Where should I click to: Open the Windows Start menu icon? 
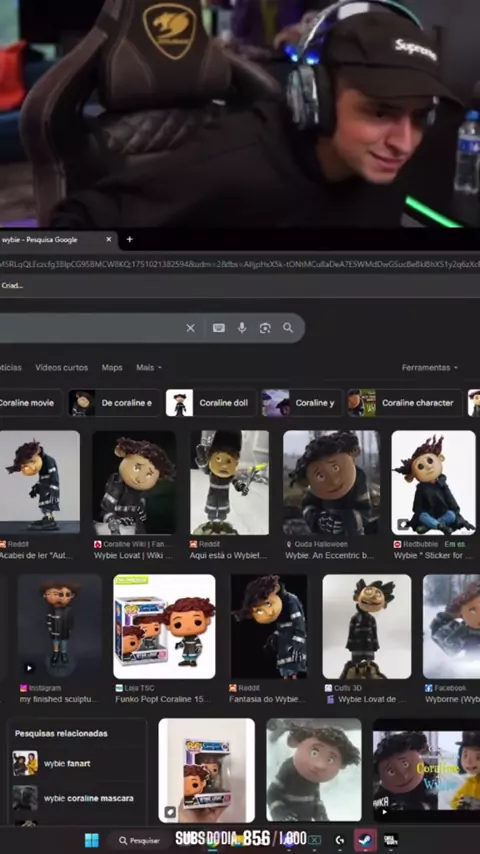point(92,840)
